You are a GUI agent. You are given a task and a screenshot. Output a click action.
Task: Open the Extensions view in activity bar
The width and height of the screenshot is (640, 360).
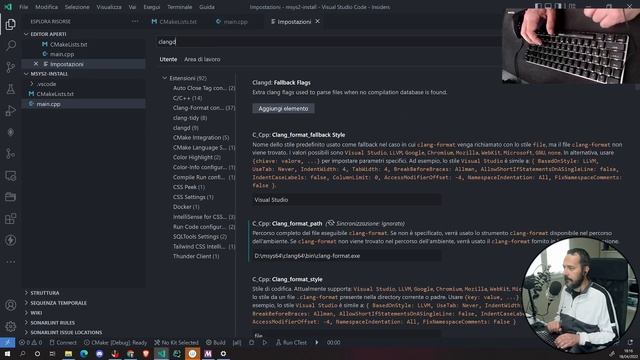[x=11, y=219]
